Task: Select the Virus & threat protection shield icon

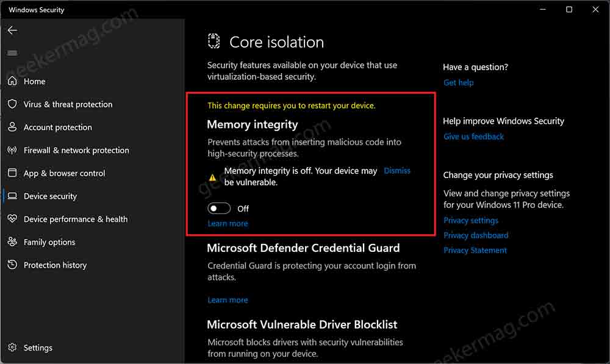Action: (x=12, y=104)
